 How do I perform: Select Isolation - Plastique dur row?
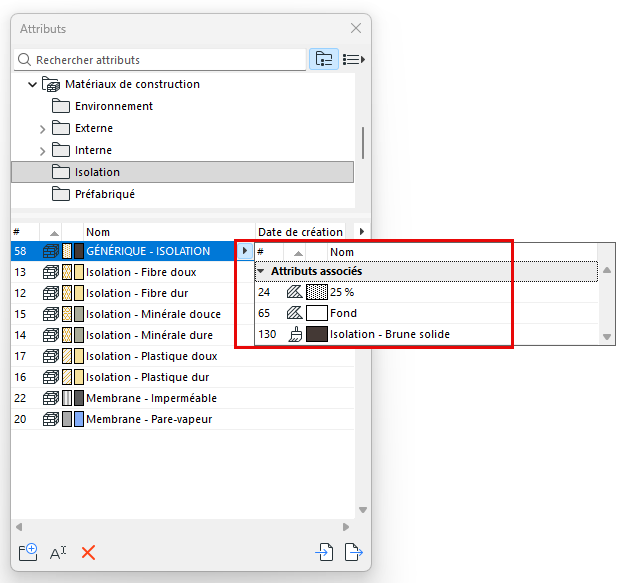click(x=182, y=377)
